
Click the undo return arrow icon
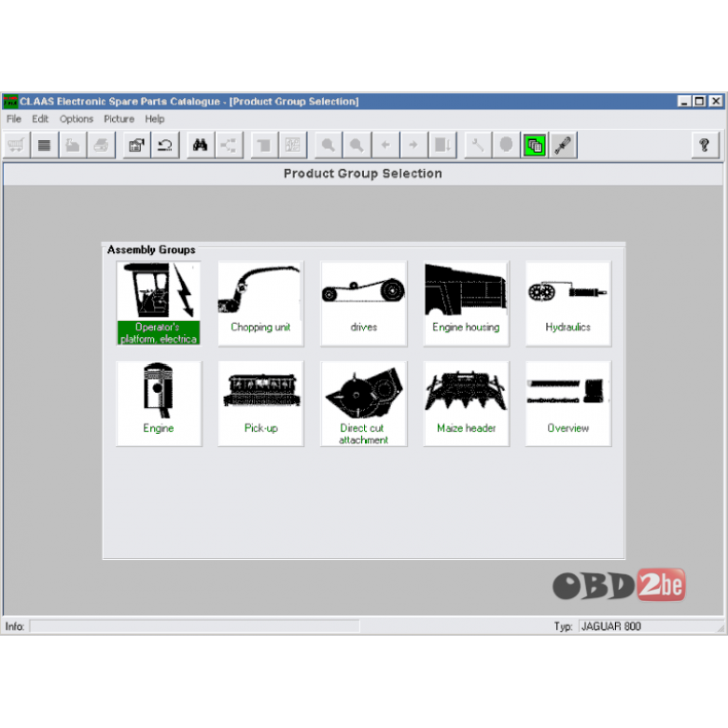(x=165, y=146)
